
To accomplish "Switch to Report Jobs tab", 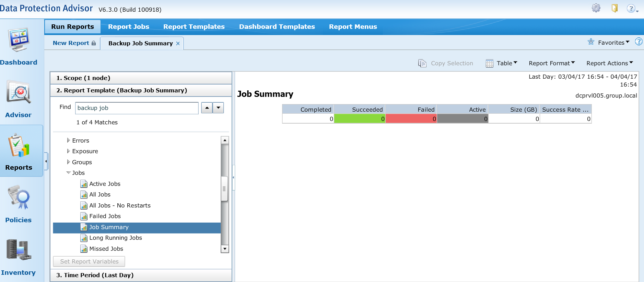I will pyautogui.click(x=129, y=27).
